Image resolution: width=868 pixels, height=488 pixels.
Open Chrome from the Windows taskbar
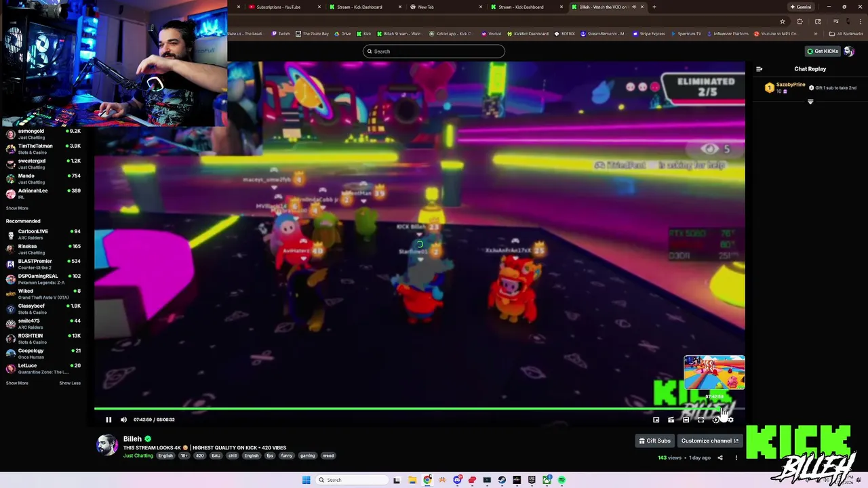pyautogui.click(x=427, y=480)
